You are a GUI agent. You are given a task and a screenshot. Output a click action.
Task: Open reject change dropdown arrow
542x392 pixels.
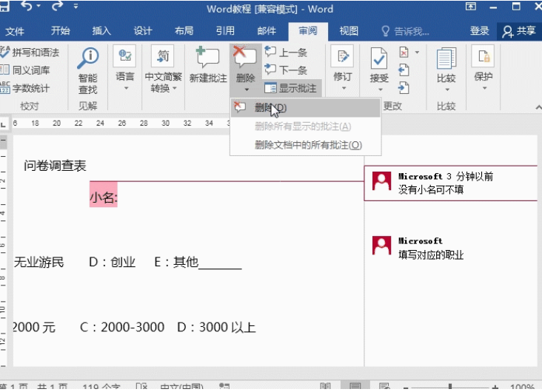point(417,53)
